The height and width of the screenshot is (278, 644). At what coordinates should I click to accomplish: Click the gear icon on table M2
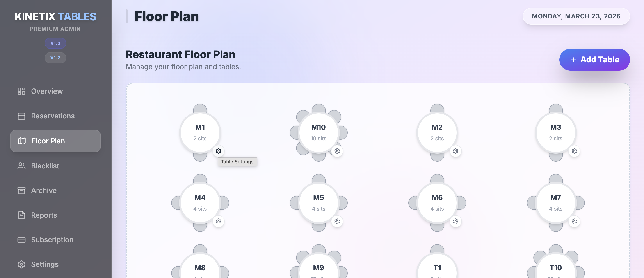click(455, 151)
